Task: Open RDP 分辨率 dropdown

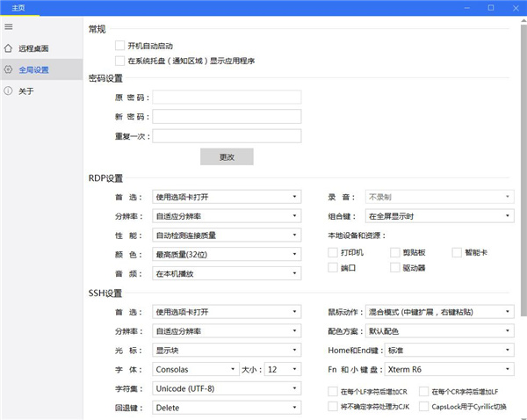Action: click(x=227, y=216)
